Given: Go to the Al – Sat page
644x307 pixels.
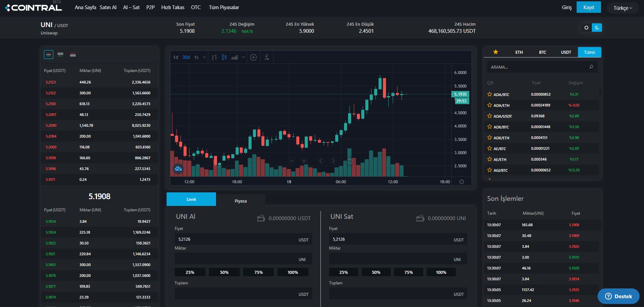Looking at the screenshot, I should (131, 7).
